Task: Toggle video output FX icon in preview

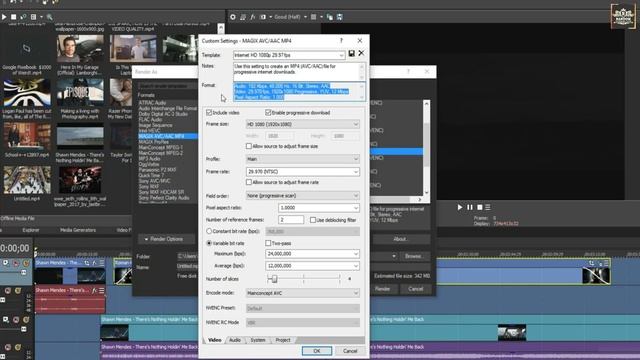Action: [x=253, y=17]
